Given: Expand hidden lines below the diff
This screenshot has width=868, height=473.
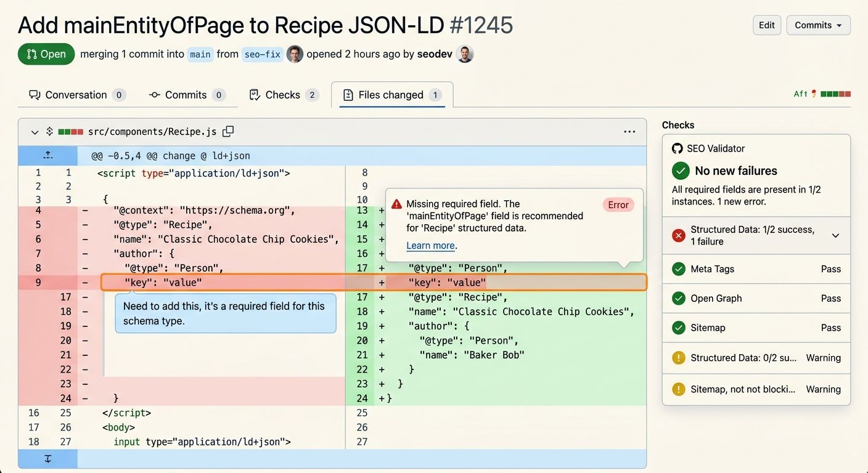Looking at the screenshot, I should pos(48,459).
